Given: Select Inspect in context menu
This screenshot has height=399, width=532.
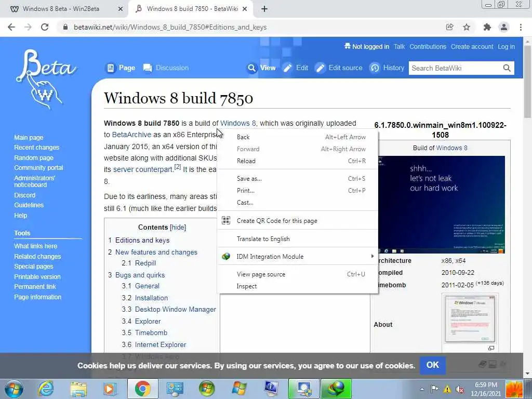Looking at the screenshot, I should tap(297, 286).
